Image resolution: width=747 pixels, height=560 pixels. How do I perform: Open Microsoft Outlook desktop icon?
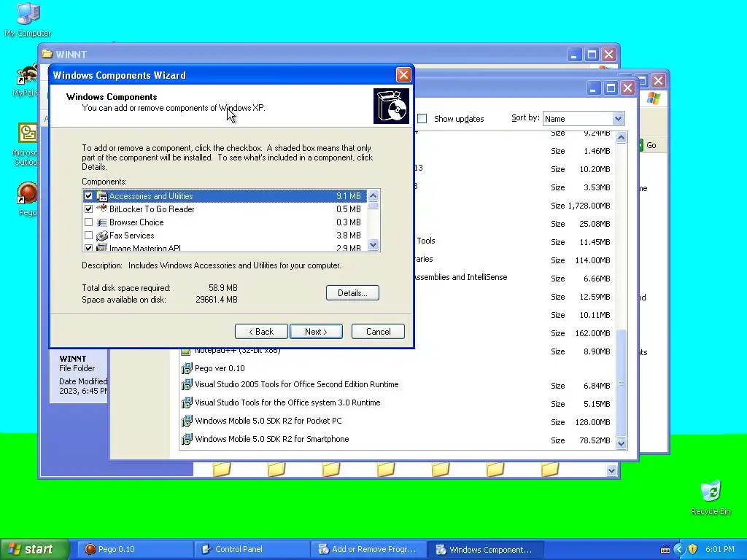(x=28, y=133)
